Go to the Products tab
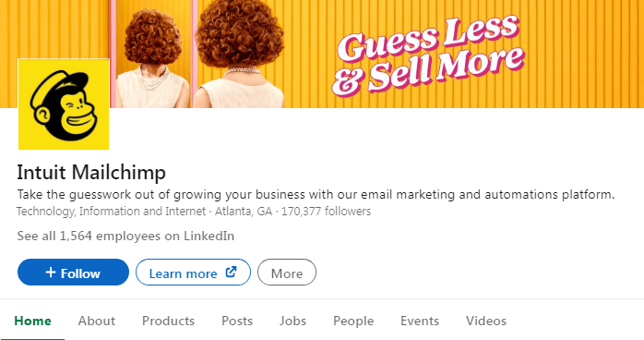644x340 pixels. tap(168, 321)
